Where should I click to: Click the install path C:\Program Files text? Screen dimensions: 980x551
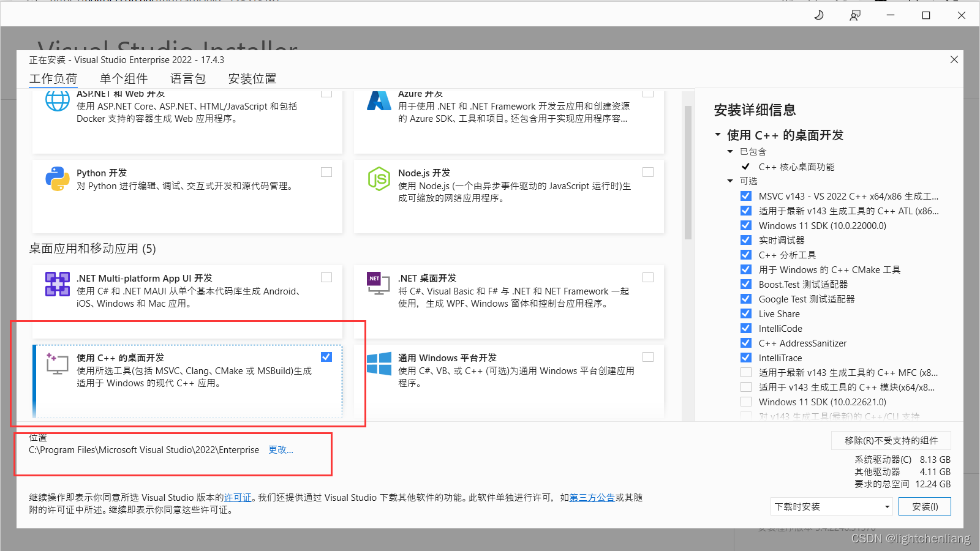pos(144,450)
